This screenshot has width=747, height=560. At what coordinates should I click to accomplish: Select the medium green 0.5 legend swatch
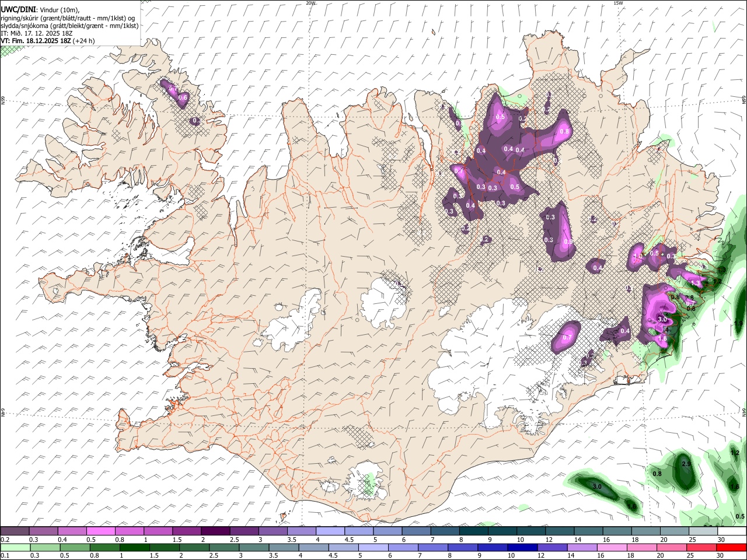click(75, 547)
